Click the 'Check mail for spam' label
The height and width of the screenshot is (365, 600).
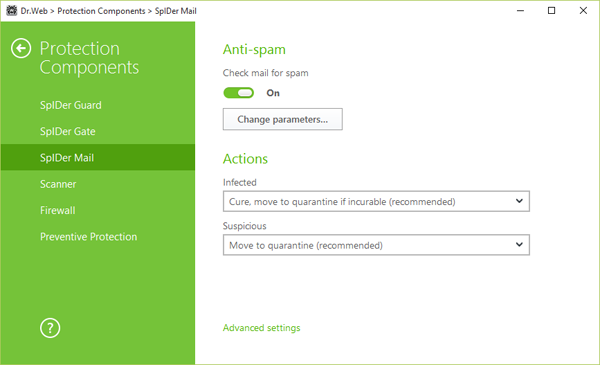[x=266, y=73]
